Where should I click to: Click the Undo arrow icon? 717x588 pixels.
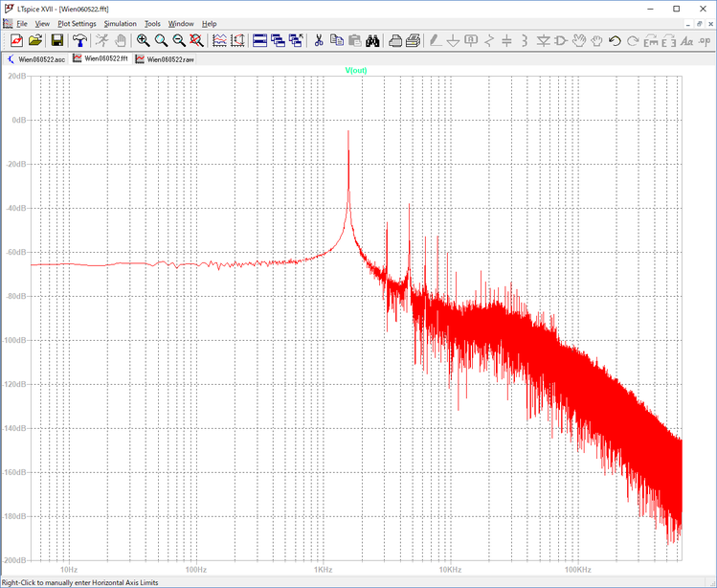pos(615,40)
